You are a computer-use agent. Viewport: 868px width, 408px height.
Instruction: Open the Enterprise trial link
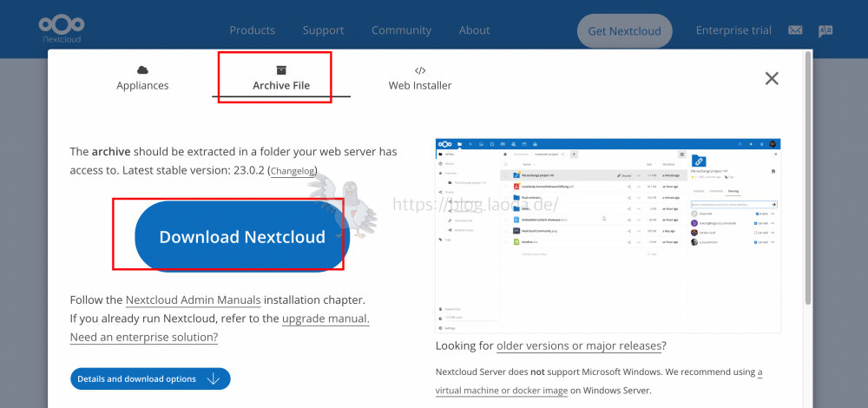[733, 30]
